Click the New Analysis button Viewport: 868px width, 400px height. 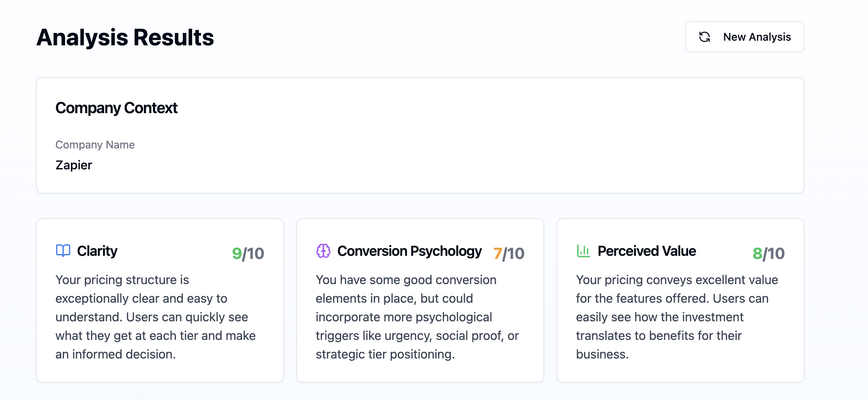click(x=744, y=37)
